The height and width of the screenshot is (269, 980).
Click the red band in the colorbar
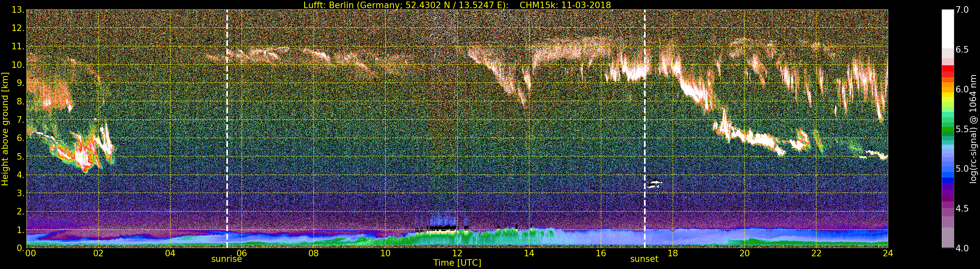947,71
